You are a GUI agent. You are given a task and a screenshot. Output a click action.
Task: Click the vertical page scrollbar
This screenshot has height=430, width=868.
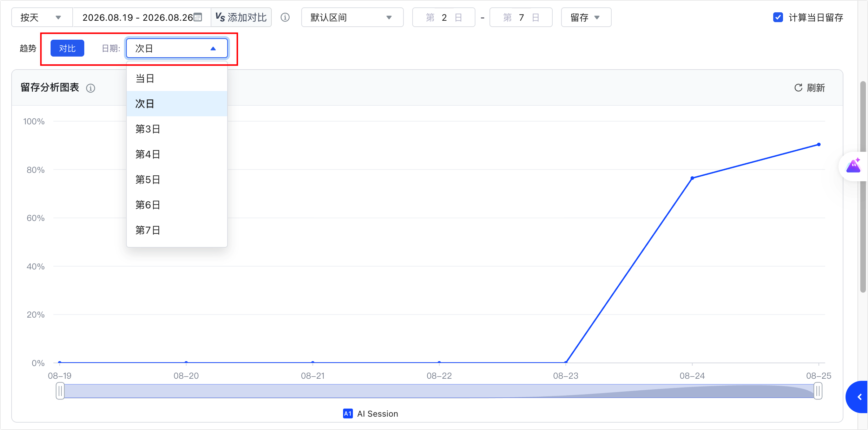coord(863,186)
